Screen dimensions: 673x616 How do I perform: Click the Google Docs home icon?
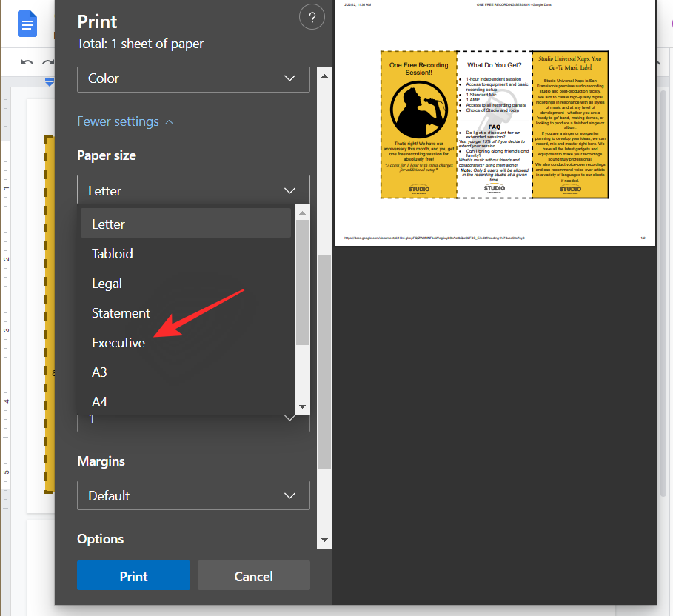pyautogui.click(x=28, y=26)
